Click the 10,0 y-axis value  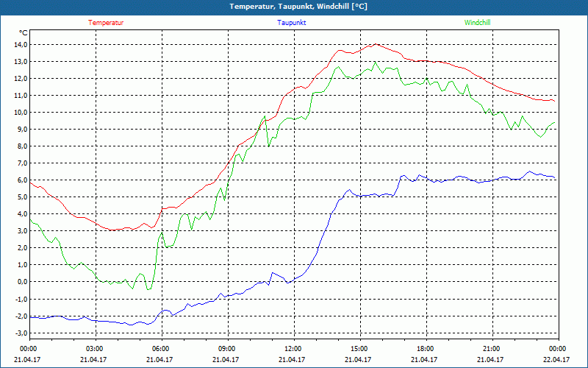coord(21,113)
